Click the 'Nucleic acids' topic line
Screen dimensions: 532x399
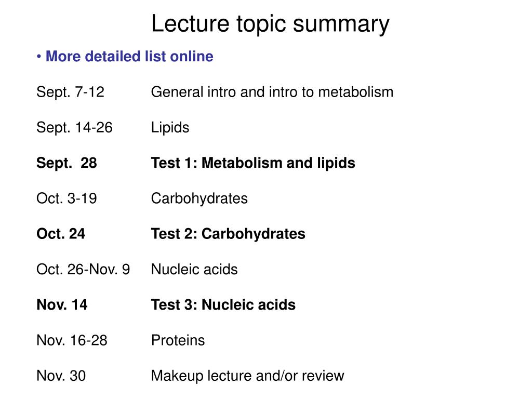[194, 270]
